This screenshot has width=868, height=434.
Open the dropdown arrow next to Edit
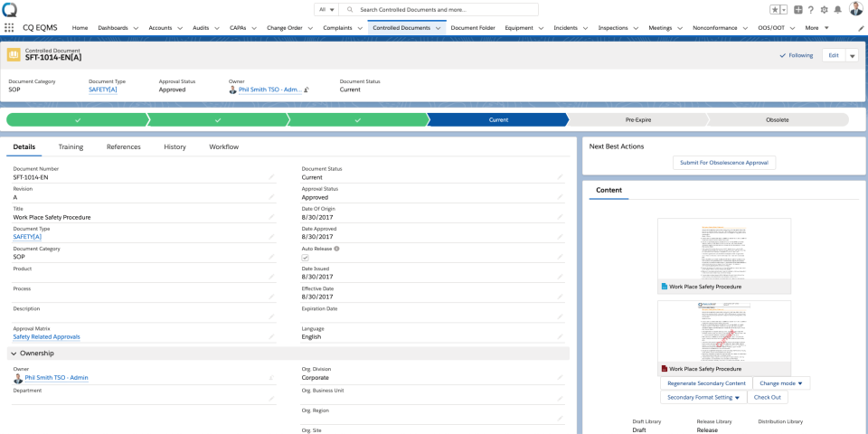point(852,55)
